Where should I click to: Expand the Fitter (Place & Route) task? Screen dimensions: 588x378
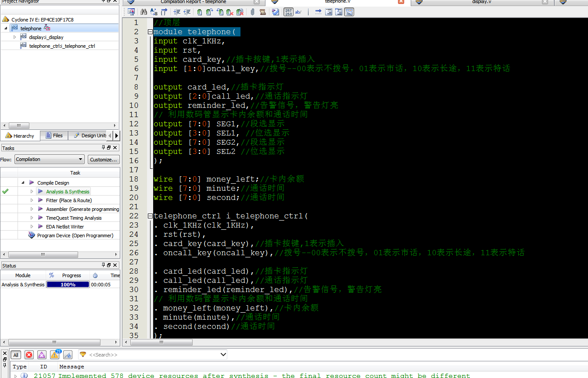coord(32,200)
